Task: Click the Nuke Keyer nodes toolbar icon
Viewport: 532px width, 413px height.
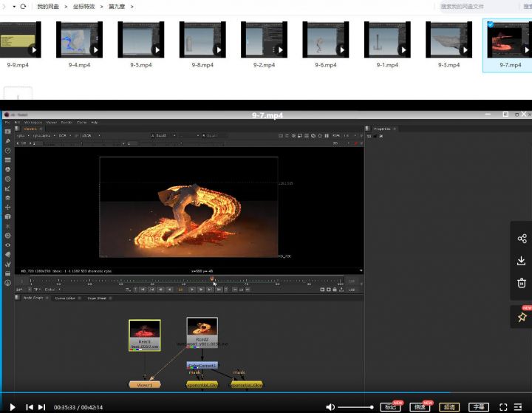Action: click(8, 188)
